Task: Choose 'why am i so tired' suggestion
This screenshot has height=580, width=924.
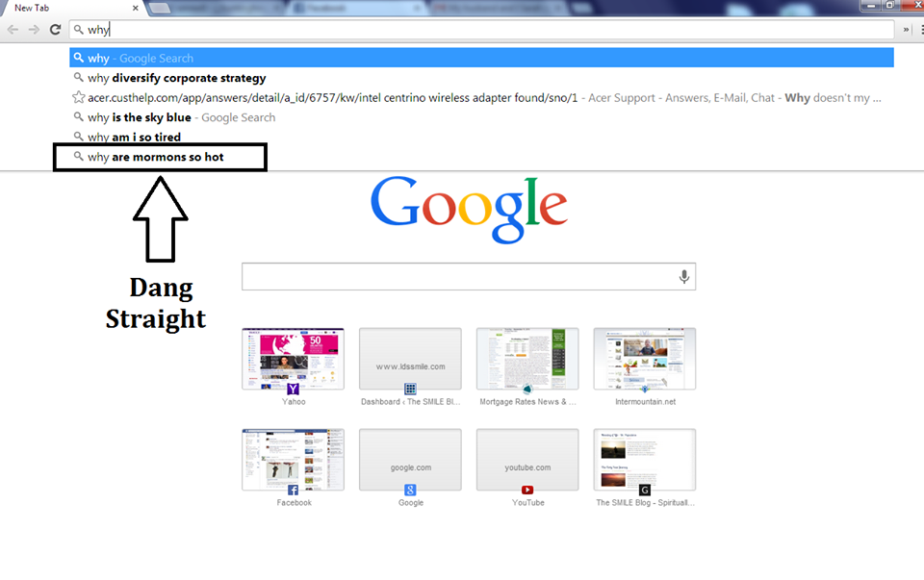Action: click(481, 137)
